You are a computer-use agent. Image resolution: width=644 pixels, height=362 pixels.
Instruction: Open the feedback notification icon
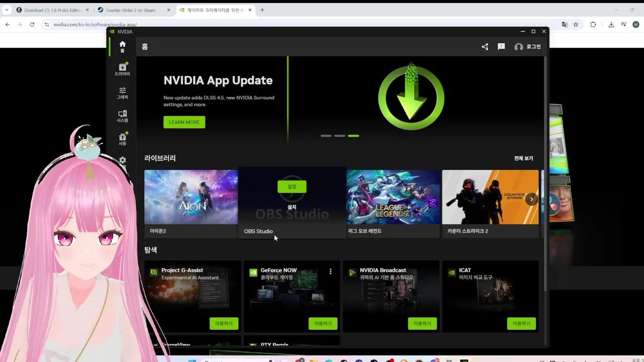[501, 47]
